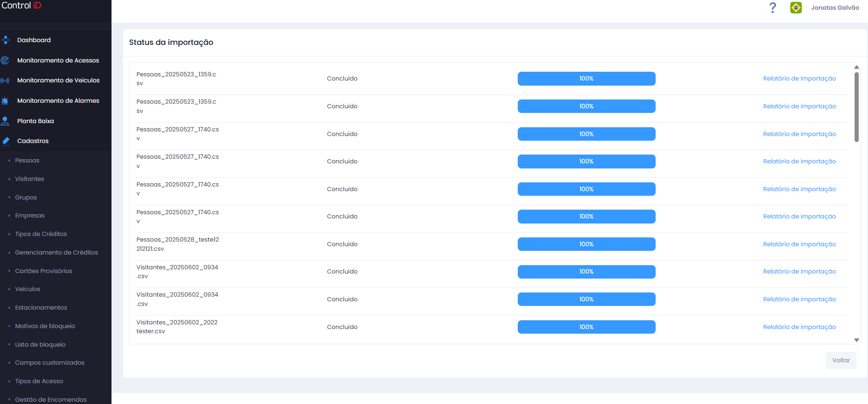Select file name Pessoas_20250528_teste12 212121.csv
The image size is (868, 404).
click(178, 244)
